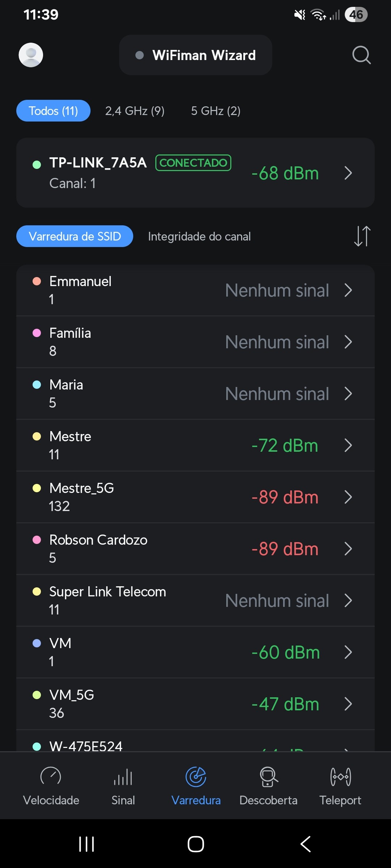This screenshot has width=391, height=868.
Task: Select the Todos (11) filter
Action: point(53,111)
